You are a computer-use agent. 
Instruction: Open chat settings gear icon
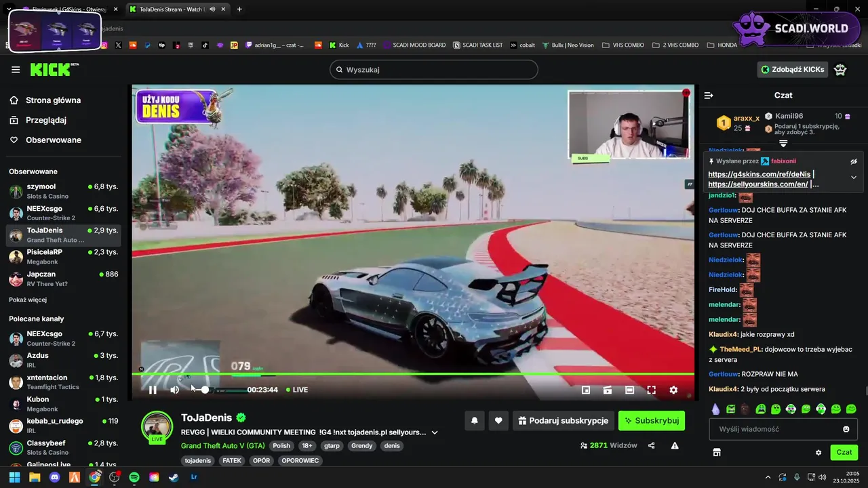tap(818, 452)
